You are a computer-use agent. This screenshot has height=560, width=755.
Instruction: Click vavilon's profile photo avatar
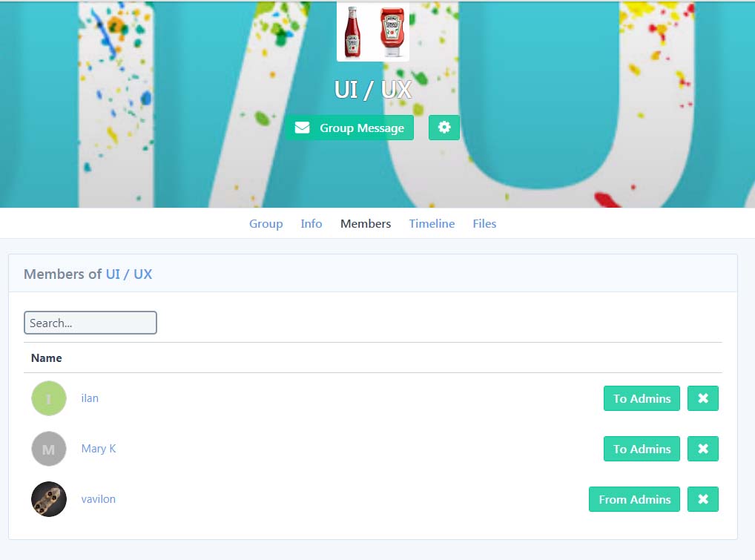pos(49,499)
